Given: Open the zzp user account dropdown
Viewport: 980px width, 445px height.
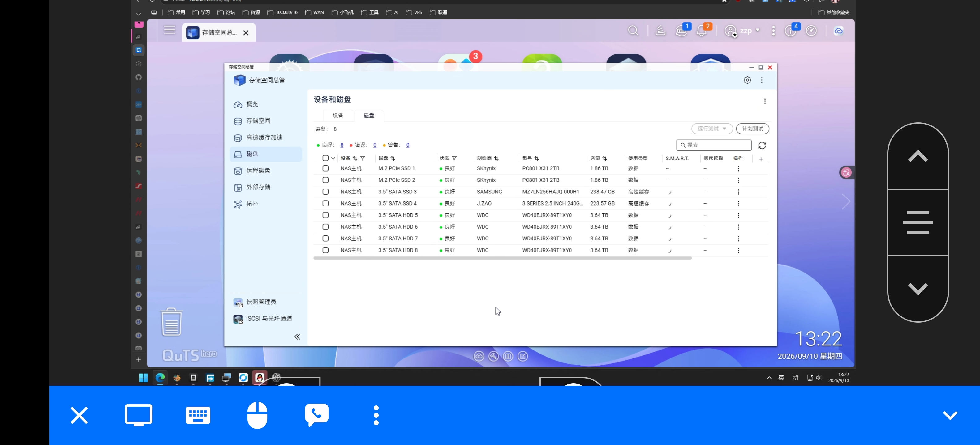Looking at the screenshot, I should click(x=742, y=31).
